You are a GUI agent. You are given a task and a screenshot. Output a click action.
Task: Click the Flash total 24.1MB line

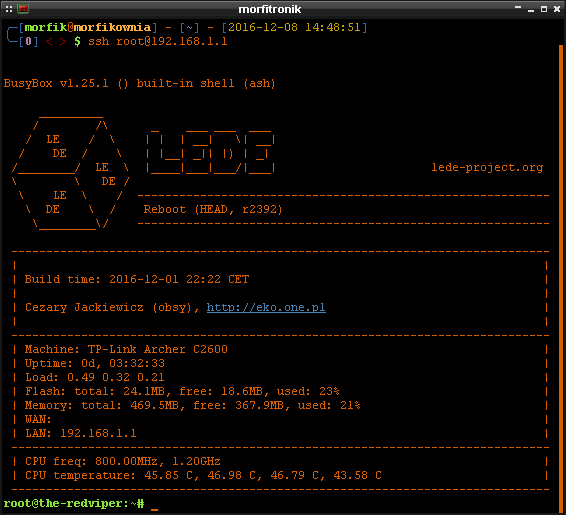182,391
